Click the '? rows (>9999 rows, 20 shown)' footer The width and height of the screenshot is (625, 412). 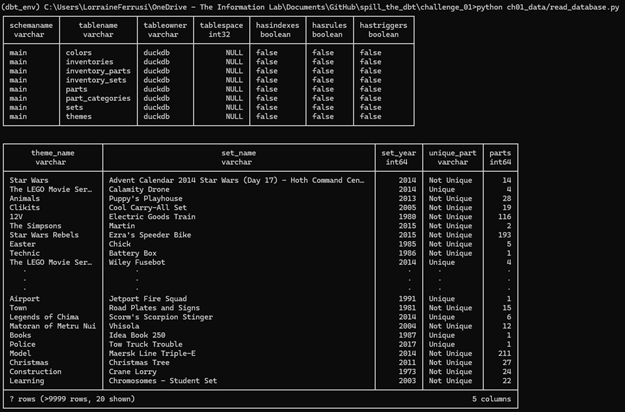coord(72,399)
